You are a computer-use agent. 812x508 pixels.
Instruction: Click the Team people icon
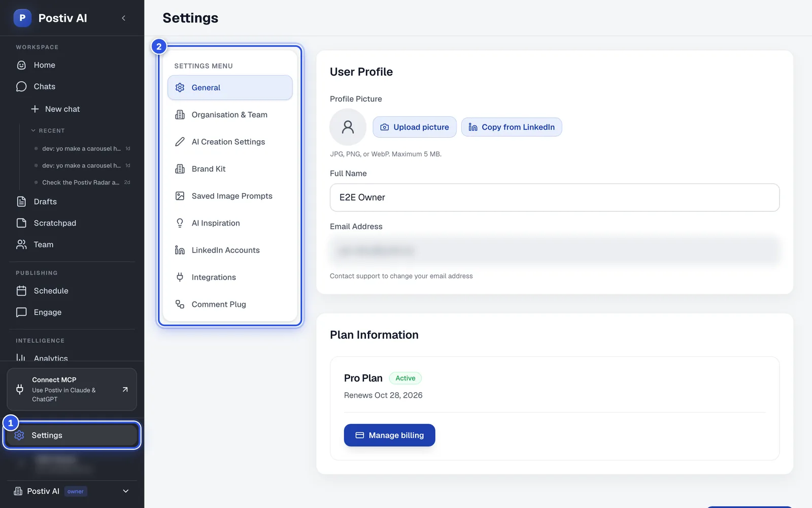[21, 244]
